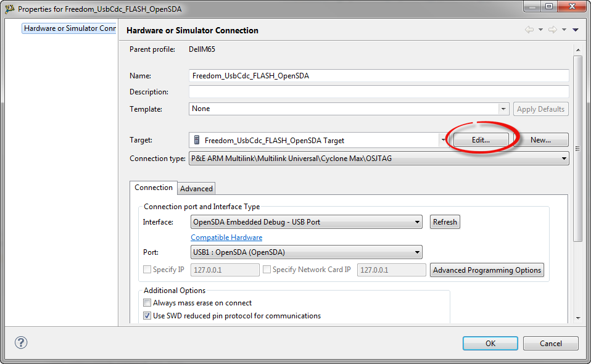Uncheck Use SWD reduced pin protocol
This screenshot has width=591, height=364.
[x=147, y=316]
